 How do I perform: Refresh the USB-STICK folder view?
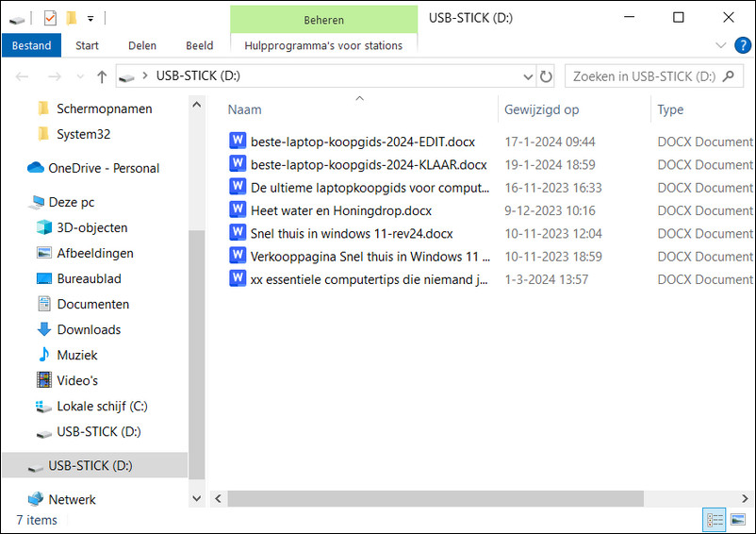[546, 76]
